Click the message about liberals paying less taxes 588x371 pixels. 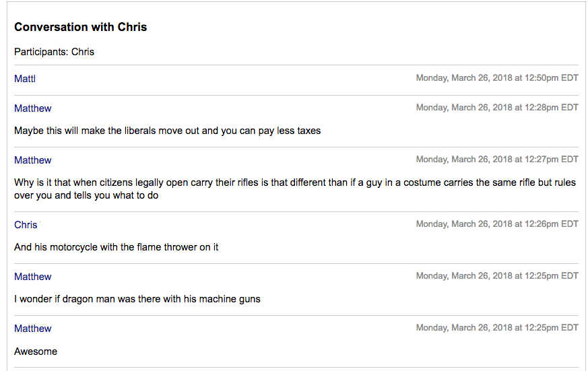pyautogui.click(x=167, y=131)
